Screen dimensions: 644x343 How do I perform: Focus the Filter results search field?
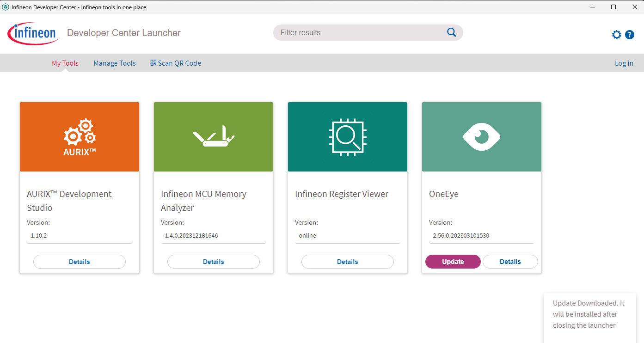368,32
